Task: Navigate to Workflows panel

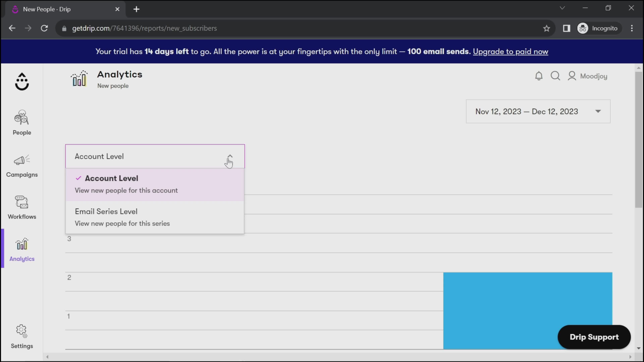Action: tap(21, 207)
